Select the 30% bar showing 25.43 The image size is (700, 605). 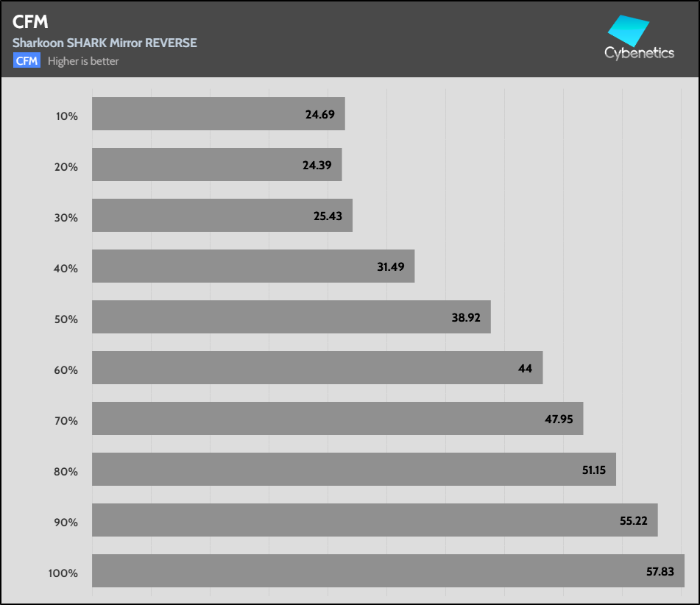pos(222,216)
